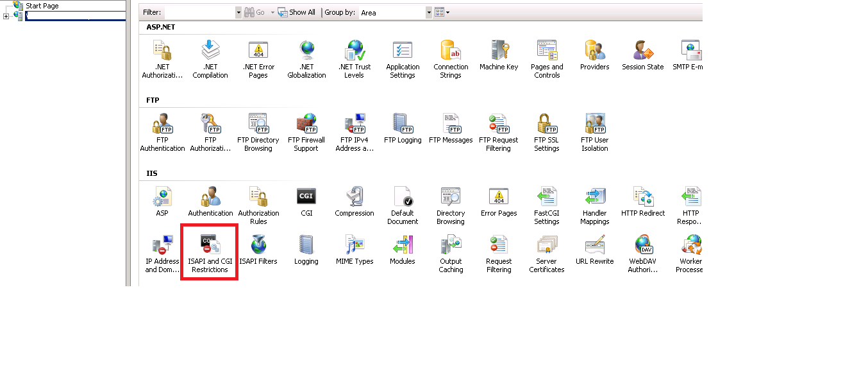Open FTP Firewall Support feature
868x369 pixels.
[306, 132]
